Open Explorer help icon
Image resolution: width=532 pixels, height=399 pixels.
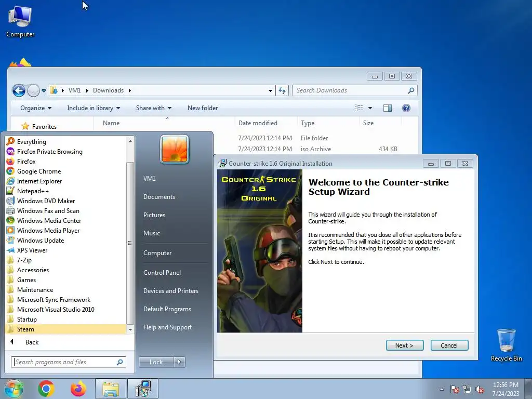[406, 108]
